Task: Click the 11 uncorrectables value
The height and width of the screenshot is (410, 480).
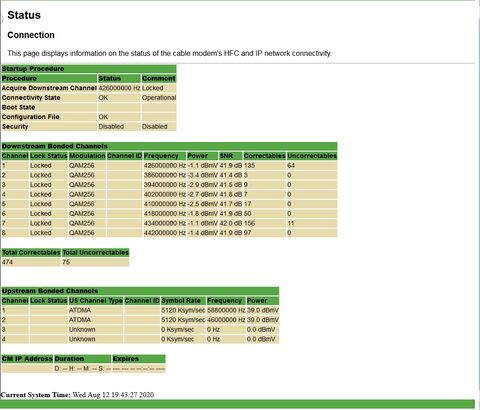Action: [291, 223]
